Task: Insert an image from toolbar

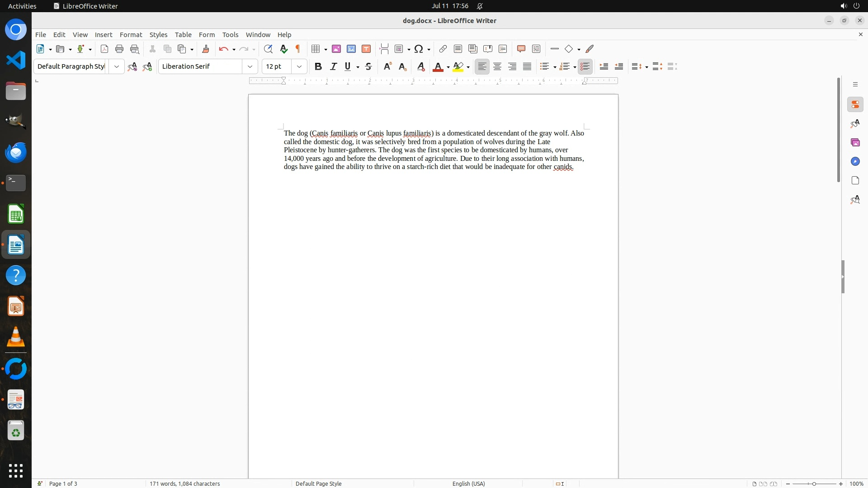Action: coord(336,49)
